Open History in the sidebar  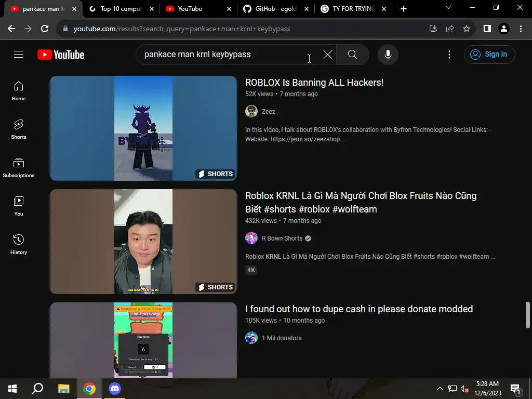pos(19,244)
